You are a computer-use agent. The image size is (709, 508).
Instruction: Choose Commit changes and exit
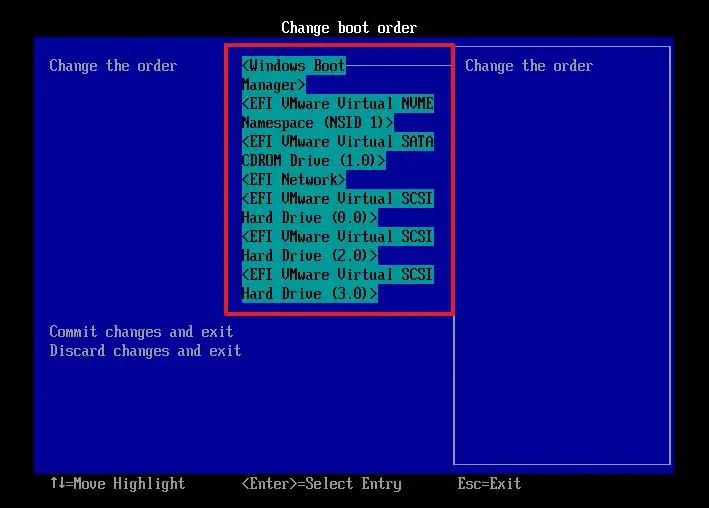point(141,332)
